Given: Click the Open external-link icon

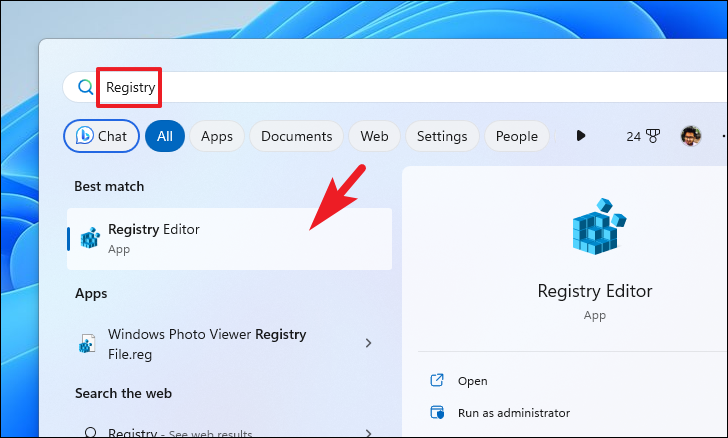Looking at the screenshot, I should click(x=437, y=380).
